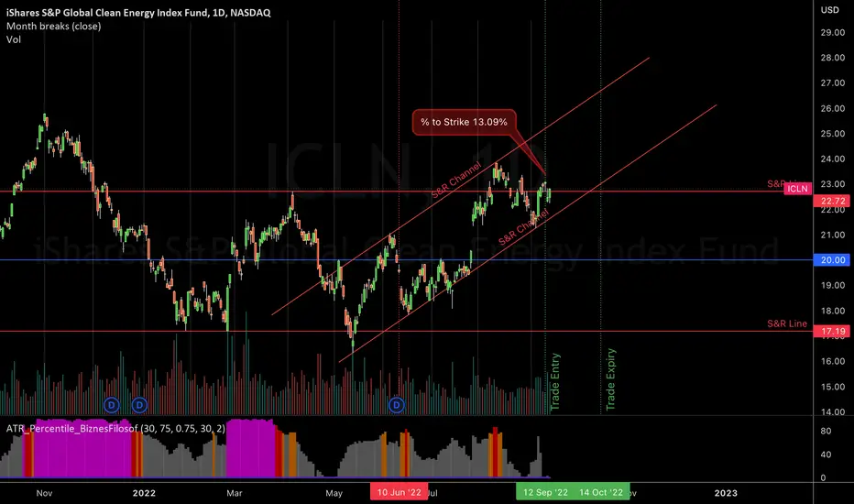The height and width of the screenshot is (504, 854).
Task: Click the dividend D marker near June
Action: point(397,405)
